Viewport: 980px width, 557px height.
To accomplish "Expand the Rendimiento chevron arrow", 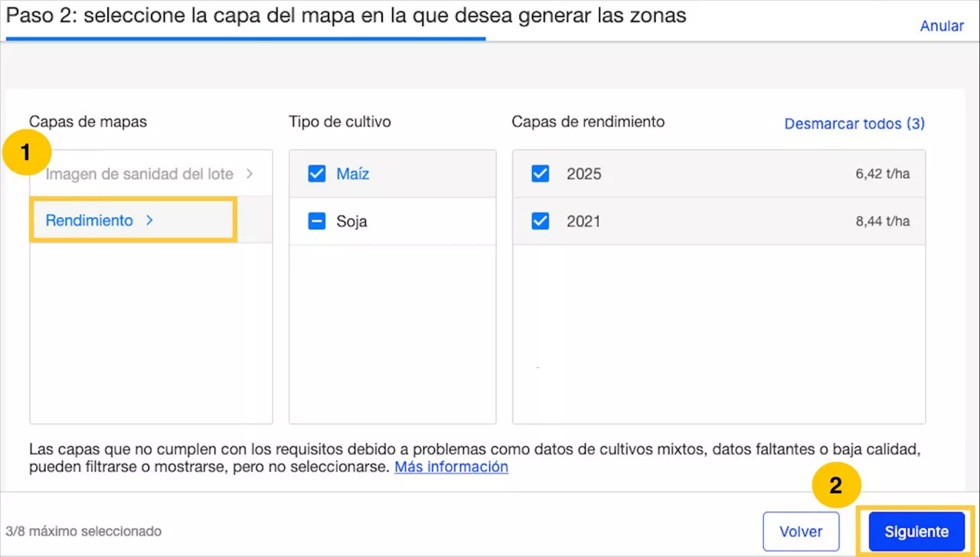I will (x=149, y=221).
